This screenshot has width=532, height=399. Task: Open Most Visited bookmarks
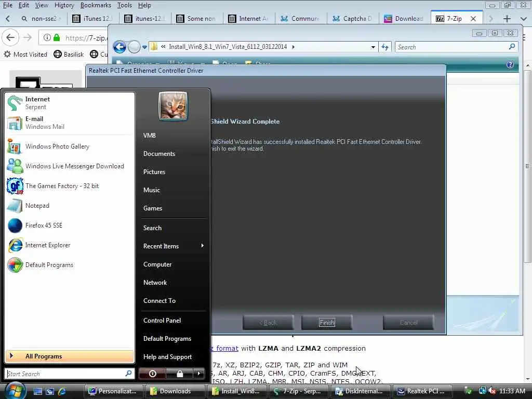coord(26,54)
